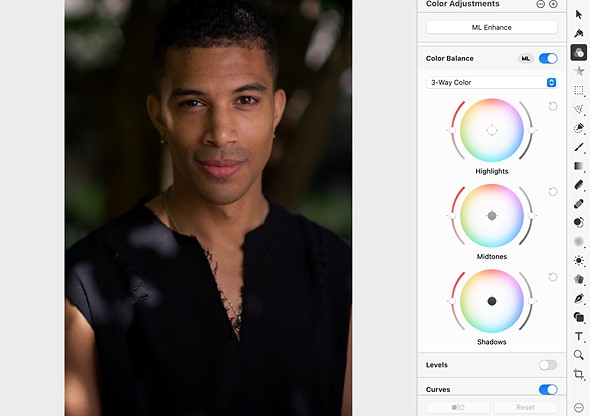Image resolution: width=590 pixels, height=416 pixels.
Task: Click the Highlights color wheel center point
Action: click(x=492, y=131)
